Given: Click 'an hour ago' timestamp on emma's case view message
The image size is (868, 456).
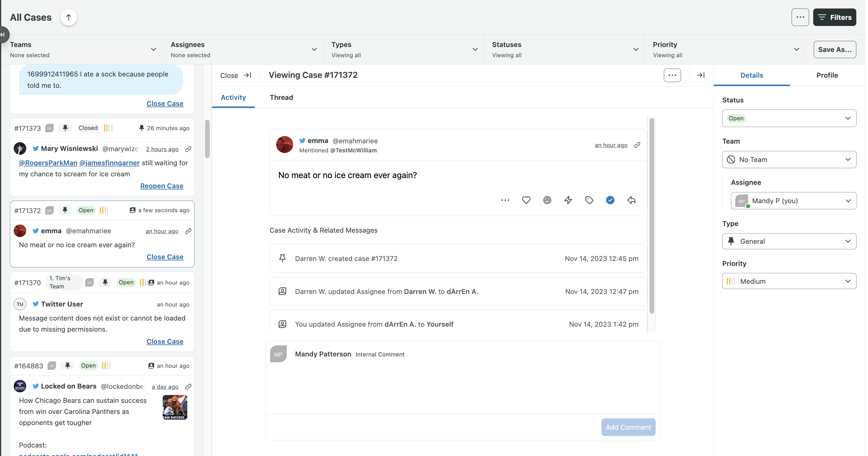Looking at the screenshot, I should (x=610, y=145).
